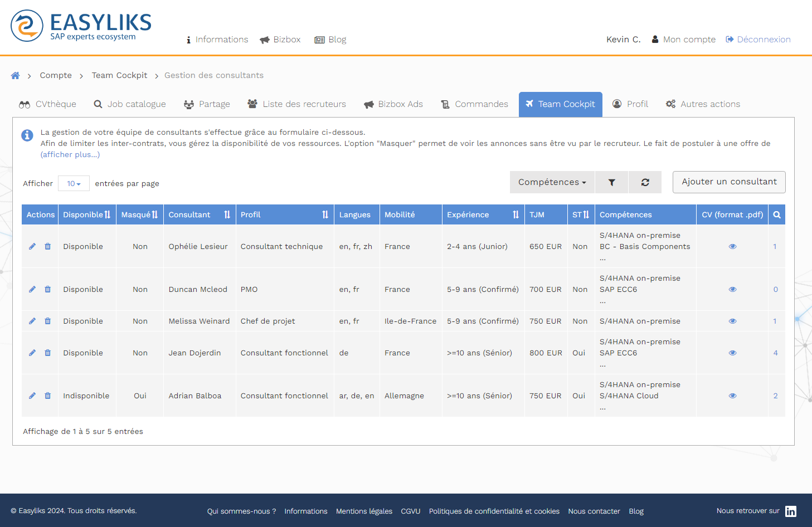Show Melissa Weinard's CV via eye icon
This screenshot has height=527, width=812.
point(732,321)
